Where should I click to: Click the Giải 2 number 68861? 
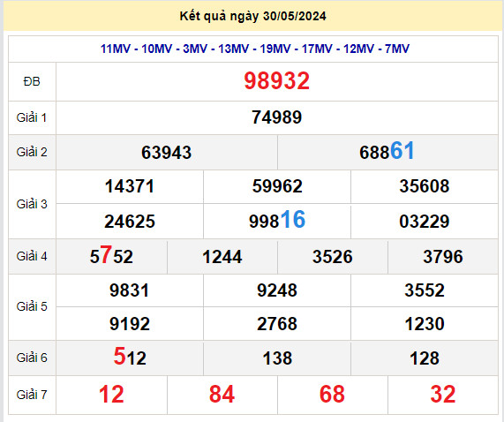[387, 151]
